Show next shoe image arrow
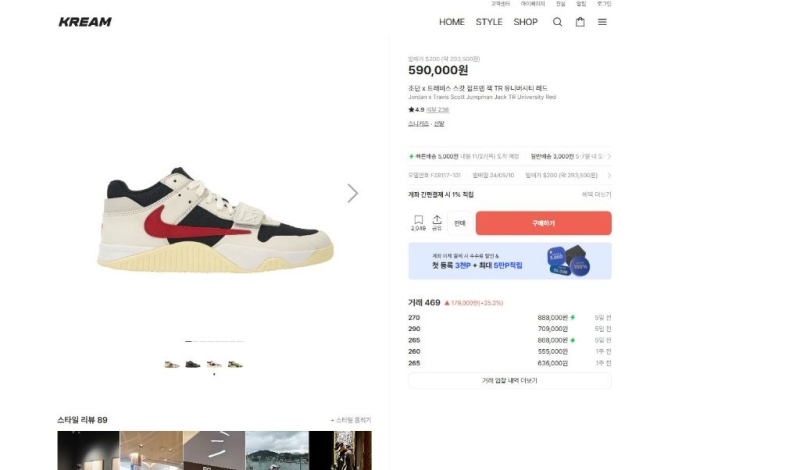This screenshot has height=470, width=800. [353, 193]
